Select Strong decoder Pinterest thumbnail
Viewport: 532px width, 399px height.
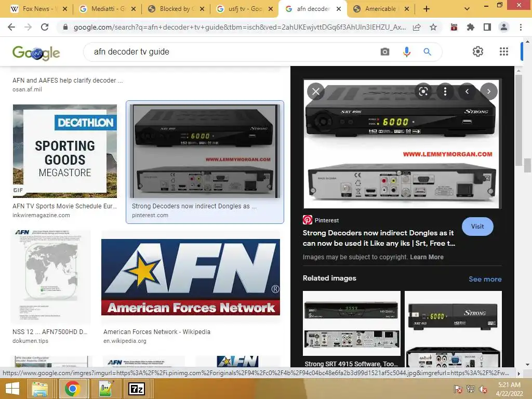(x=205, y=151)
